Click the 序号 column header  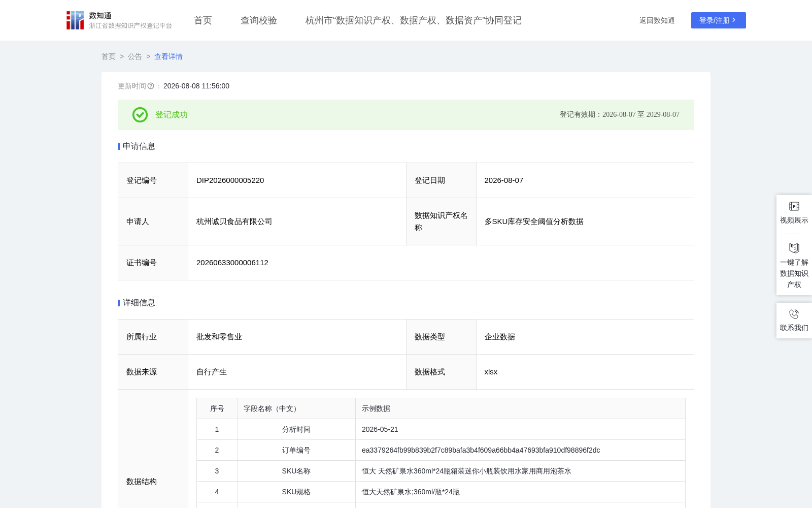217,408
